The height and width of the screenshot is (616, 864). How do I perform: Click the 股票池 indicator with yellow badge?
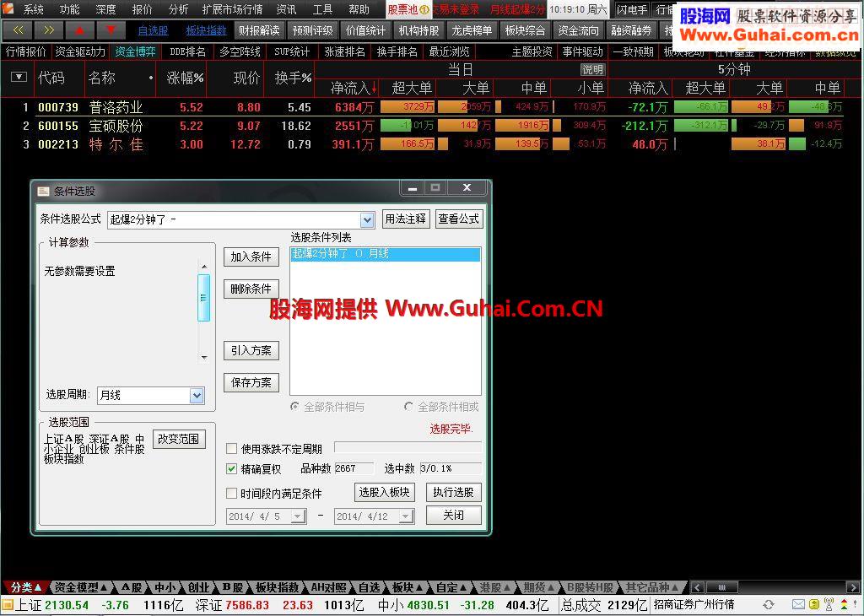click(x=408, y=9)
